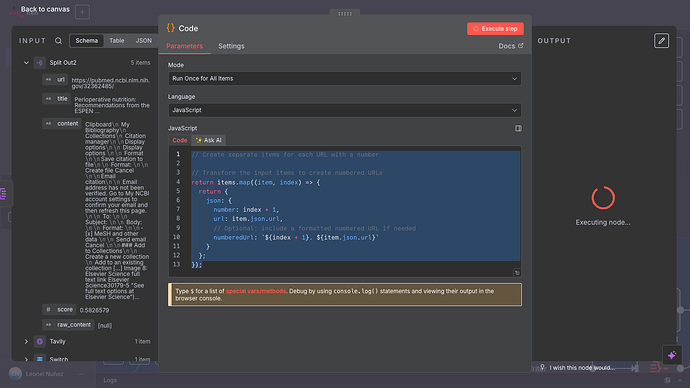The width and height of the screenshot is (690, 388).
Task: Click the search icon in the Input panel
Action: point(59,41)
